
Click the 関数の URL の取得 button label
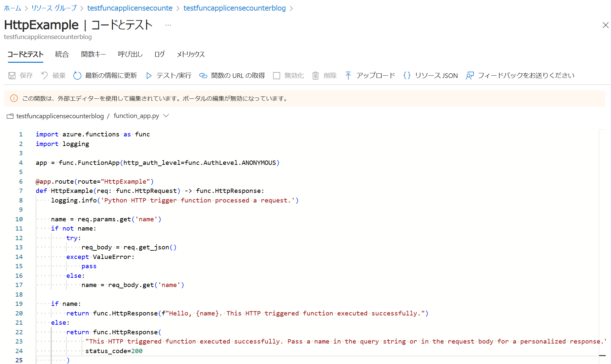point(238,76)
